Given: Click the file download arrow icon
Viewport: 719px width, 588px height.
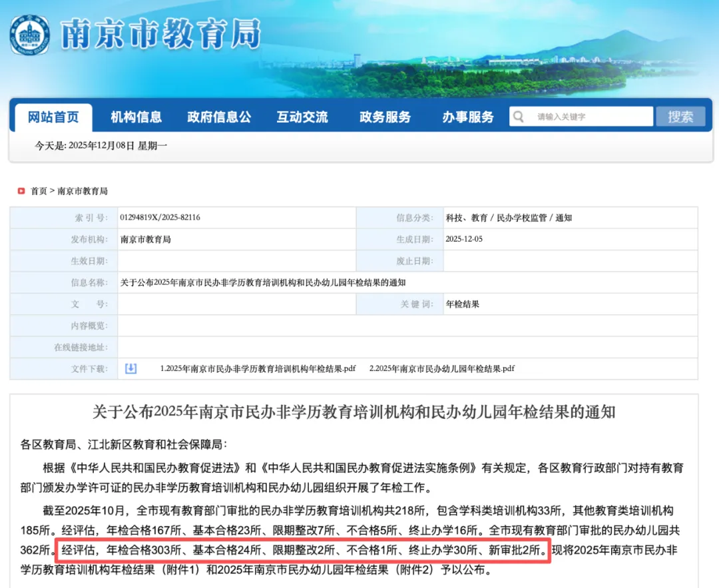Looking at the screenshot, I should pos(130,368).
